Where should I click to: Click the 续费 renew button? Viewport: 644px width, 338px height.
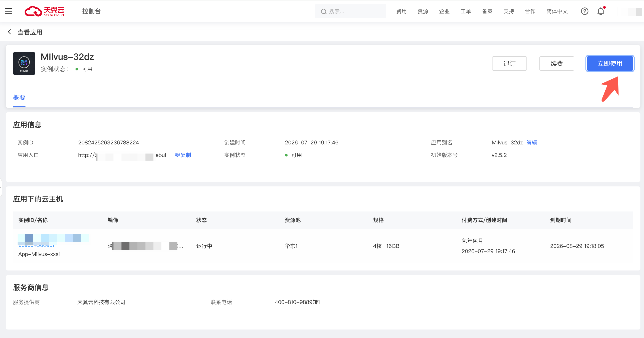[x=557, y=63]
